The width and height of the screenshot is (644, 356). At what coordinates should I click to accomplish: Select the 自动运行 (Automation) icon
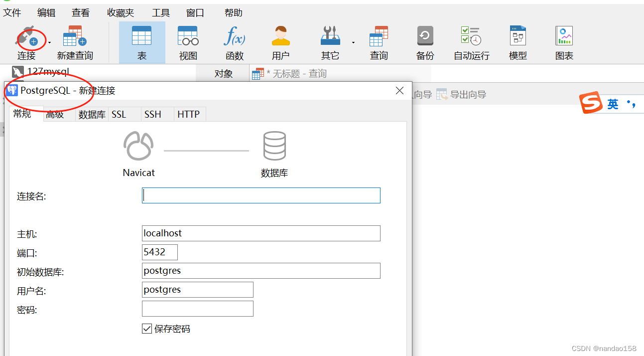tap(470, 42)
